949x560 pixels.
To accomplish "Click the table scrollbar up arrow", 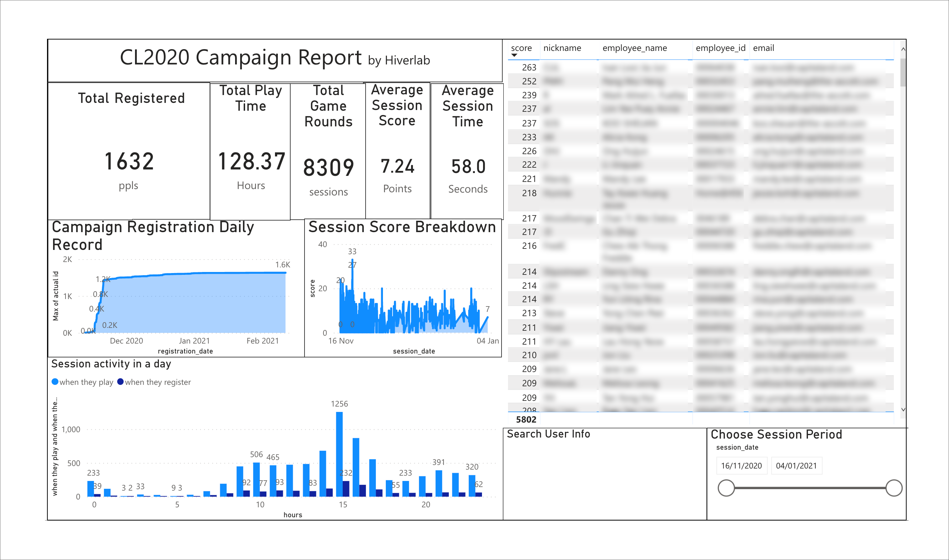I will [x=903, y=49].
